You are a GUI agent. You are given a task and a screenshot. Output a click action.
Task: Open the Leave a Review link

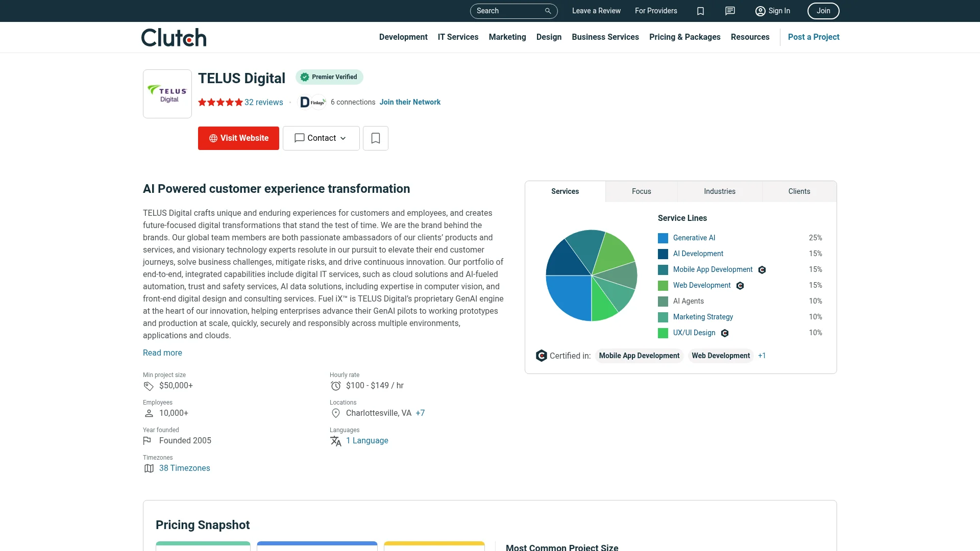[x=596, y=11]
